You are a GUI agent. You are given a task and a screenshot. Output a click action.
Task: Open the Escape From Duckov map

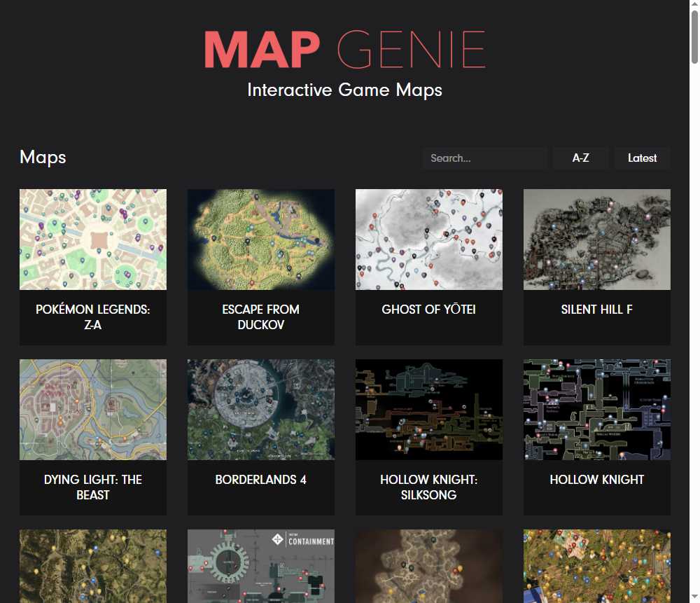click(261, 239)
